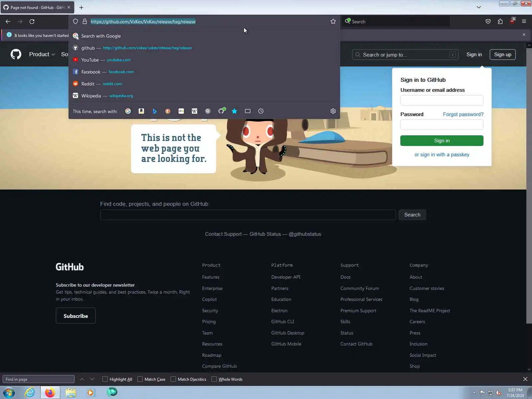Save page to Pocket

[x=488, y=22]
